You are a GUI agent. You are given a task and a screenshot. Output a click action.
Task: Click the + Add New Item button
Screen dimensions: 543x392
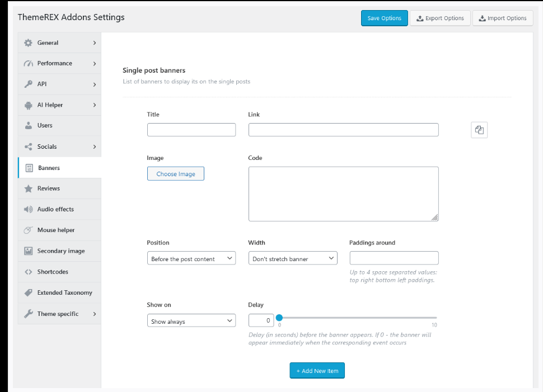[x=317, y=371]
